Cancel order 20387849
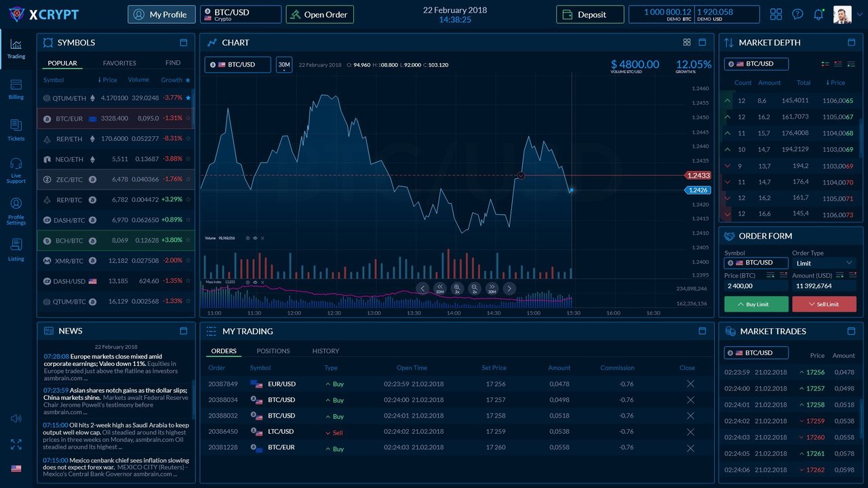Viewport: 868px width, 488px height. (690, 384)
